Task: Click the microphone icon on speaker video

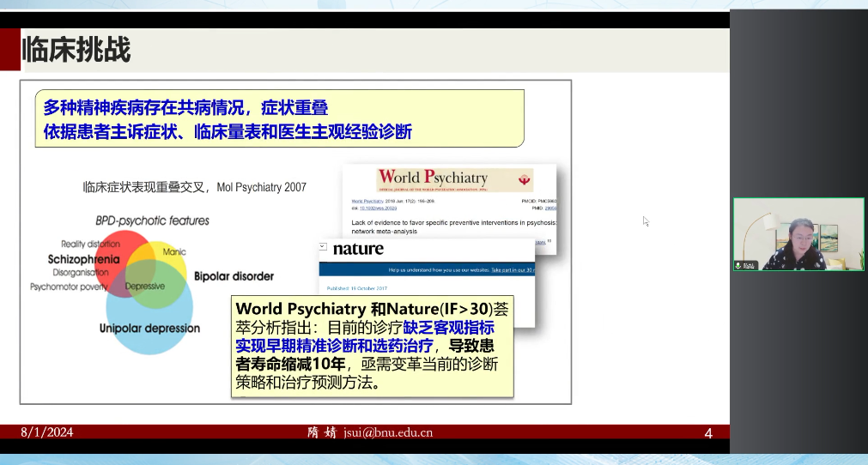Action: (738, 265)
